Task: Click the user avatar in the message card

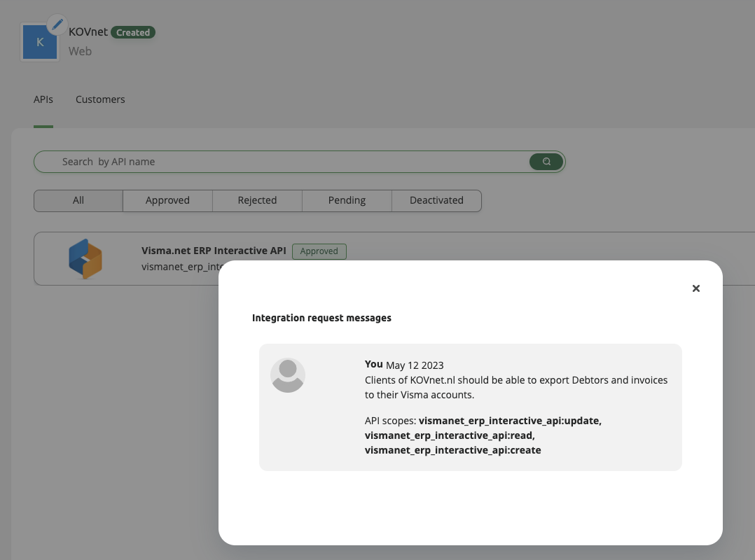Action: click(x=288, y=375)
